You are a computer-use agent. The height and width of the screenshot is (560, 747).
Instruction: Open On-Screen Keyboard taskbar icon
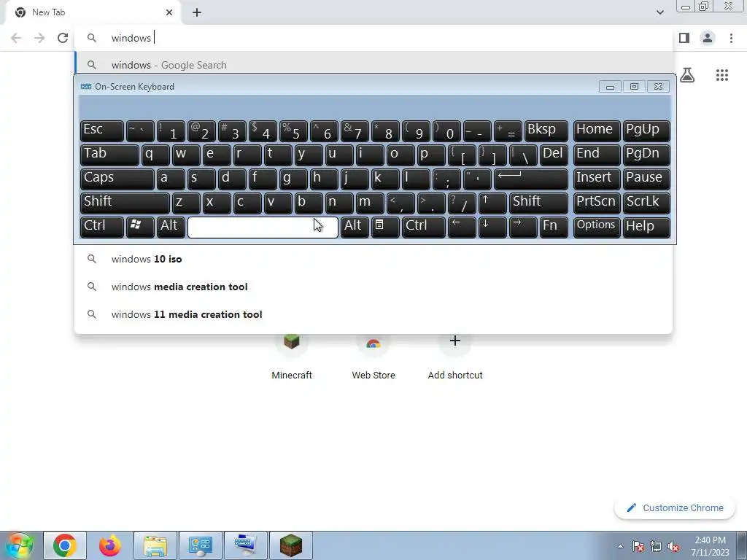[x=246, y=545]
